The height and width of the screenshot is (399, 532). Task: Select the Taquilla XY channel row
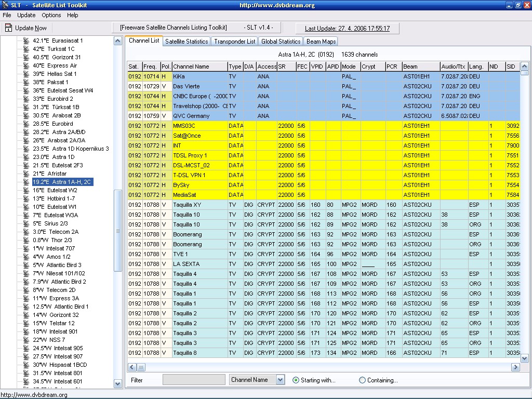pos(324,205)
